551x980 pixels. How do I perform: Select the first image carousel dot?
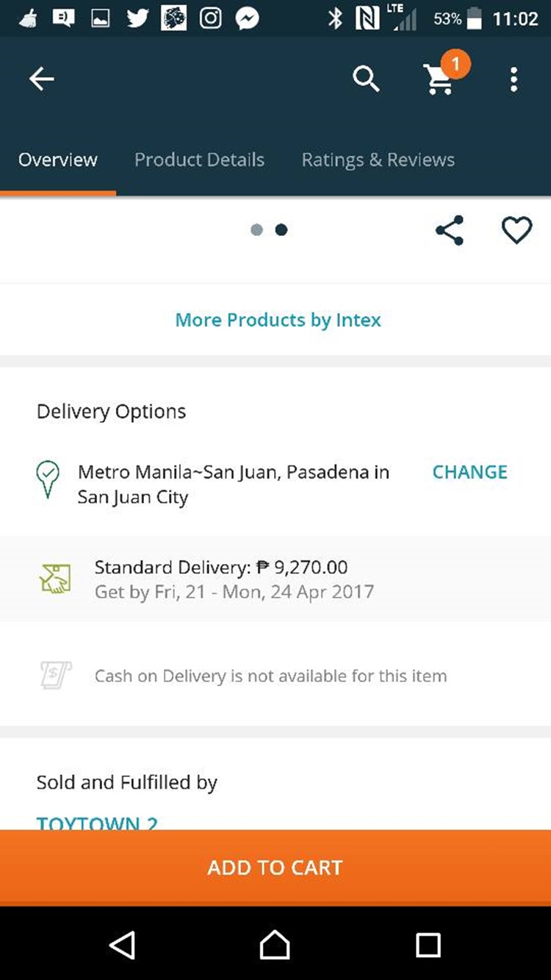[256, 230]
